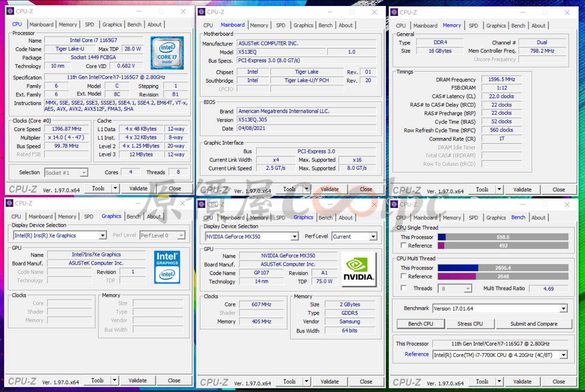Click the Max TDP value 28.0 W
Viewport: 585px width, 392px height.
pos(133,49)
